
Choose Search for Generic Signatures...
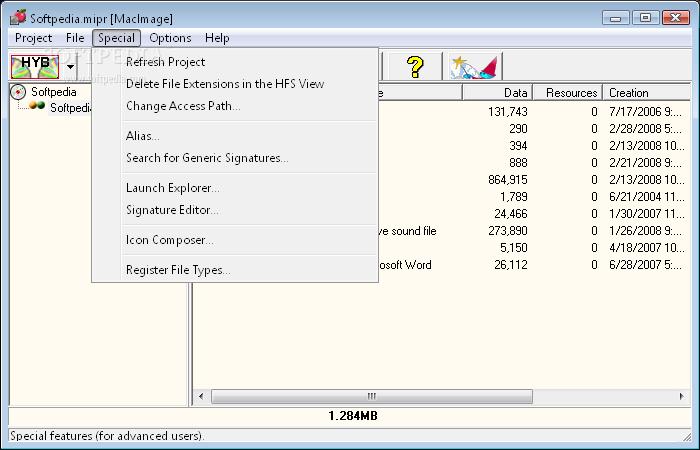click(x=235, y=158)
